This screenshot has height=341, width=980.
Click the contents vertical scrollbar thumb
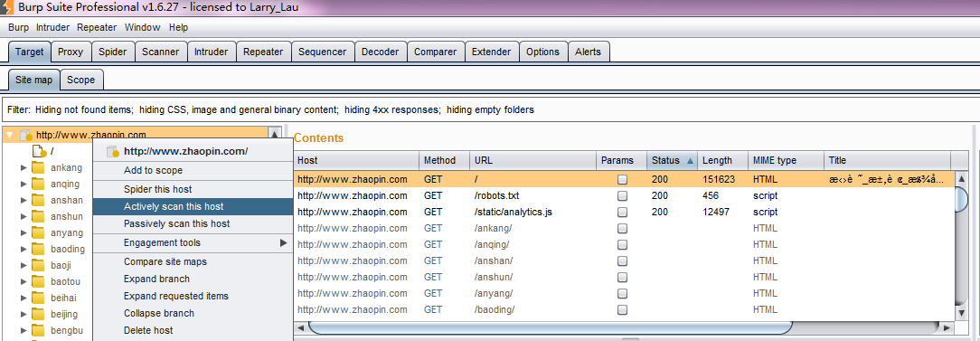point(962,200)
